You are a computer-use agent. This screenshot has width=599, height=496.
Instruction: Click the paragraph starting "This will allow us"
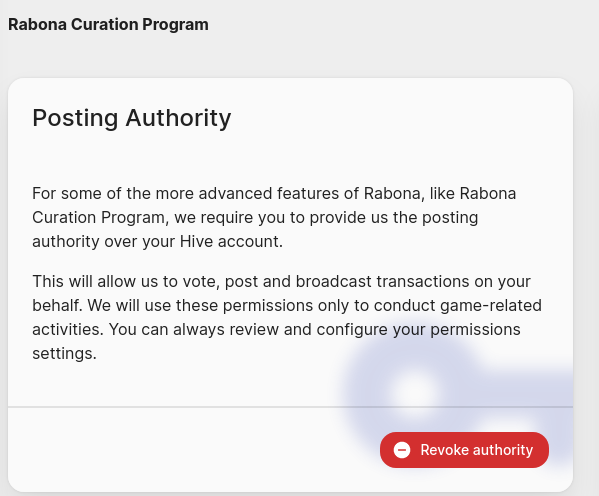[287, 317]
